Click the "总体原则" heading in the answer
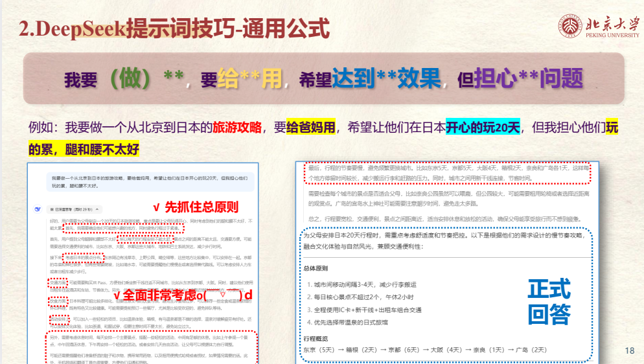Screen dimensions: 644x364 316,268
